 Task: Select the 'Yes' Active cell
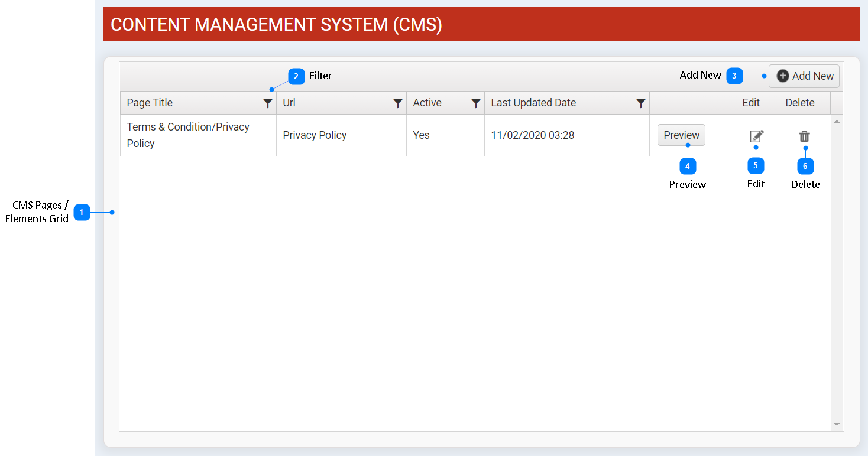(x=445, y=135)
